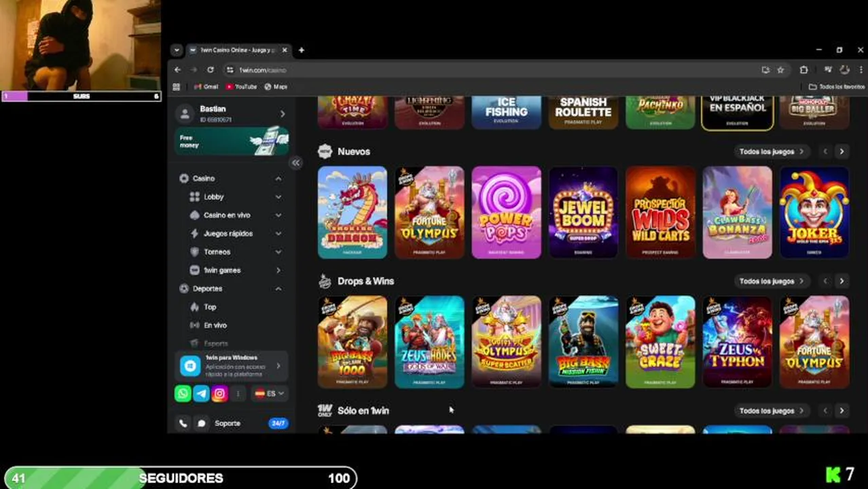The image size is (868, 489).
Task: Open Zeus vs Hades Gods of War
Action: click(x=429, y=342)
